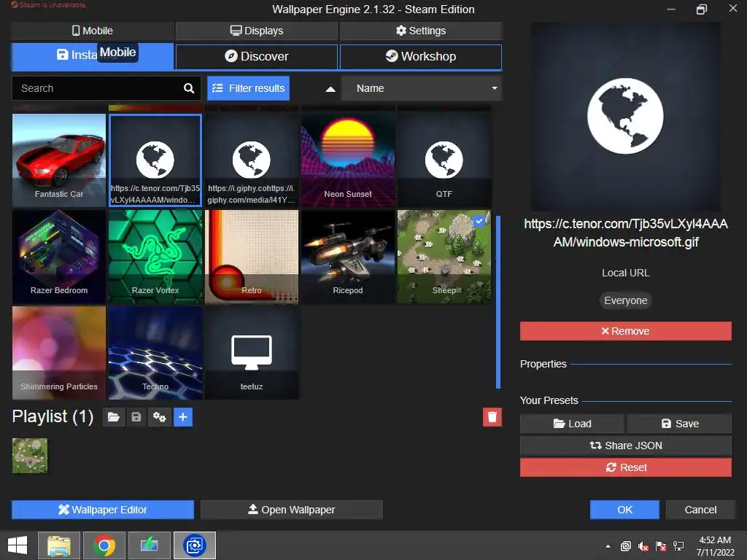This screenshot has height=560, width=747.
Task: Click the tenor.com windows-microsoft.gif title text
Action: [625, 233]
